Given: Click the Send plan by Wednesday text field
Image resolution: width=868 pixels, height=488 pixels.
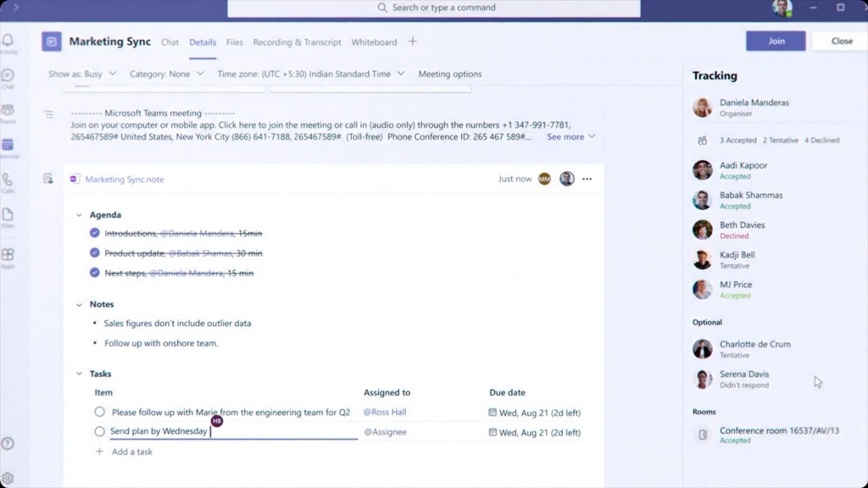Looking at the screenshot, I should click(234, 431).
